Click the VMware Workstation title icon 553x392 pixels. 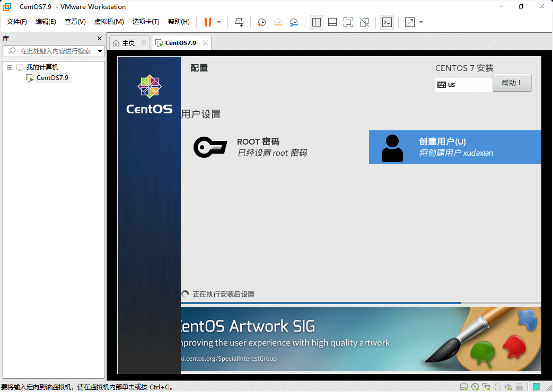click(x=7, y=7)
